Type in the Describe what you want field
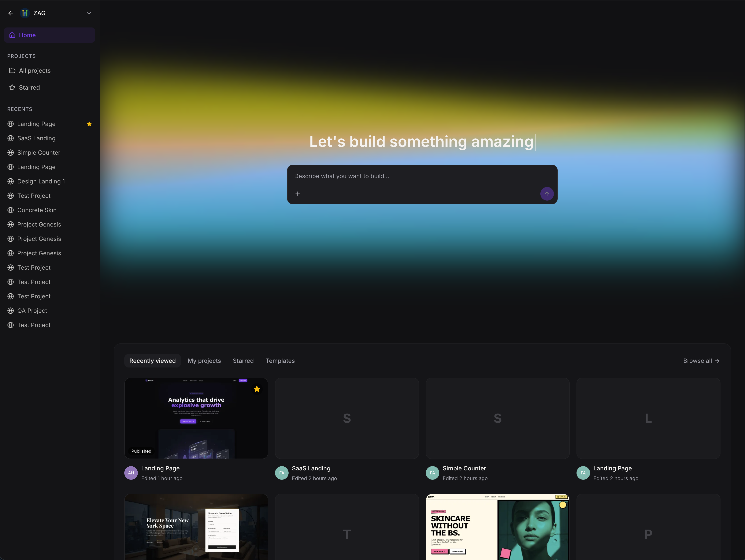Screen dimensions: 745x560 click(404, 176)
